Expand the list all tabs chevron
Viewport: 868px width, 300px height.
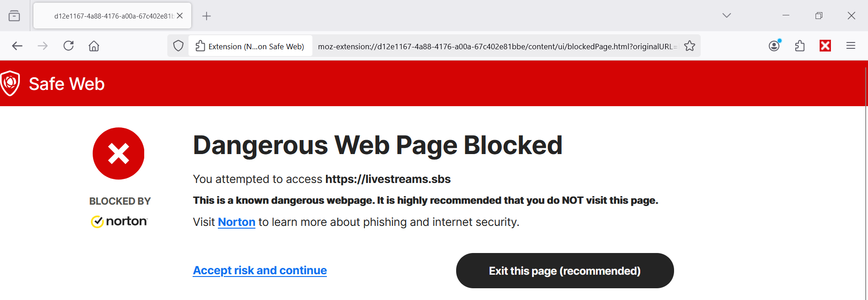click(726, 15)
